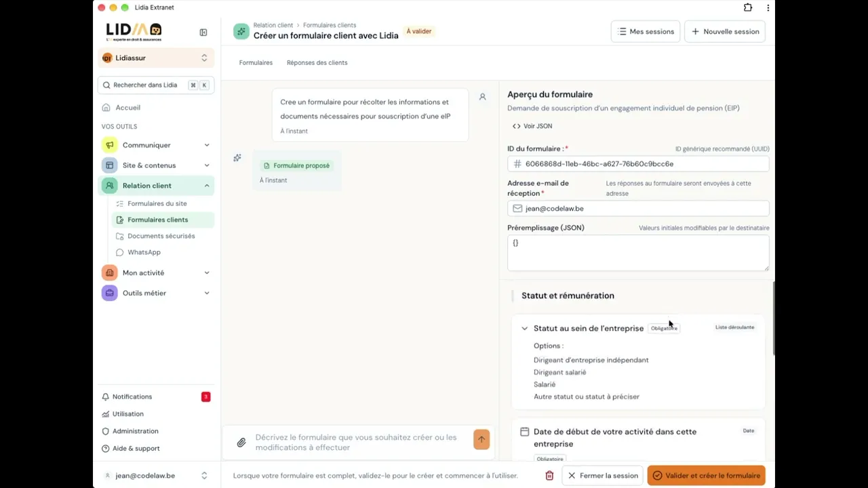Click the Outils métier briefcase icon
The image size is (868, 488).
(x=109, y=293)
